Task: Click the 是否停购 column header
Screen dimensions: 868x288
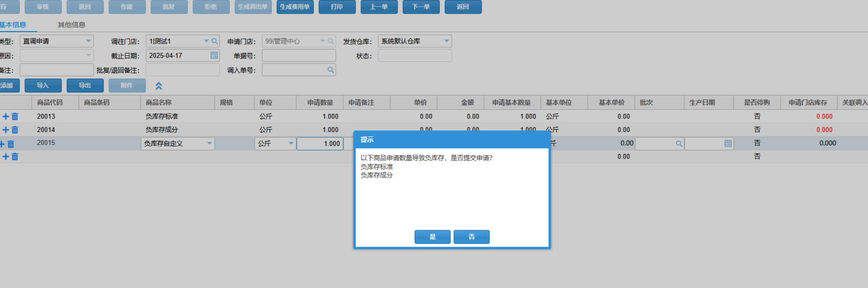Action: pos(757,102)
